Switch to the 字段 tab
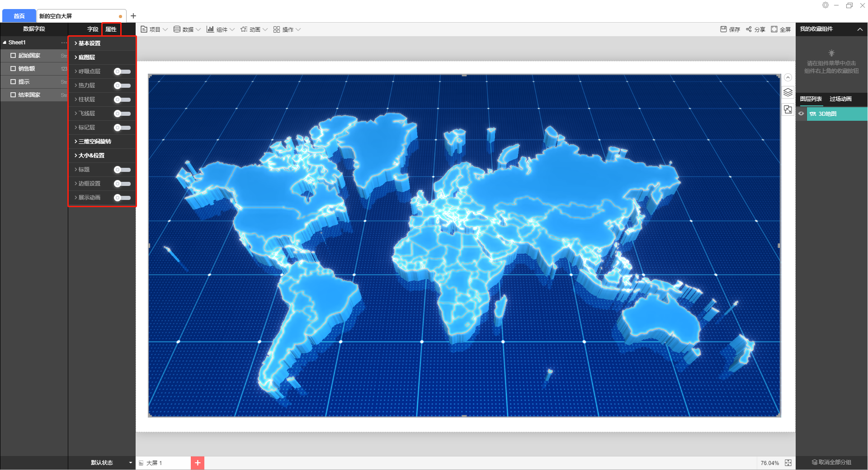Image resolution: width=868 pixels, height=470 pixels. (x=93, y=29)
